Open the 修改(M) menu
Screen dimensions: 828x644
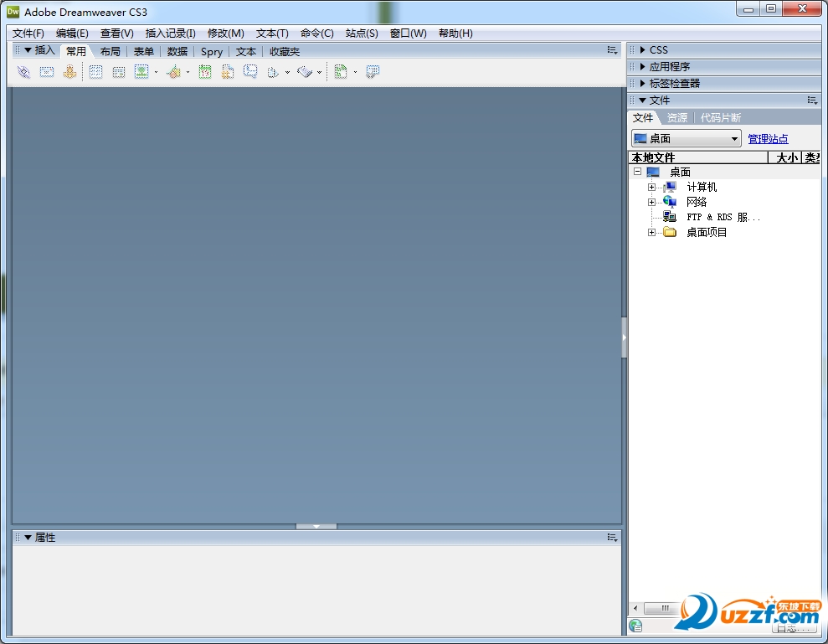click(x=225, y=33)
